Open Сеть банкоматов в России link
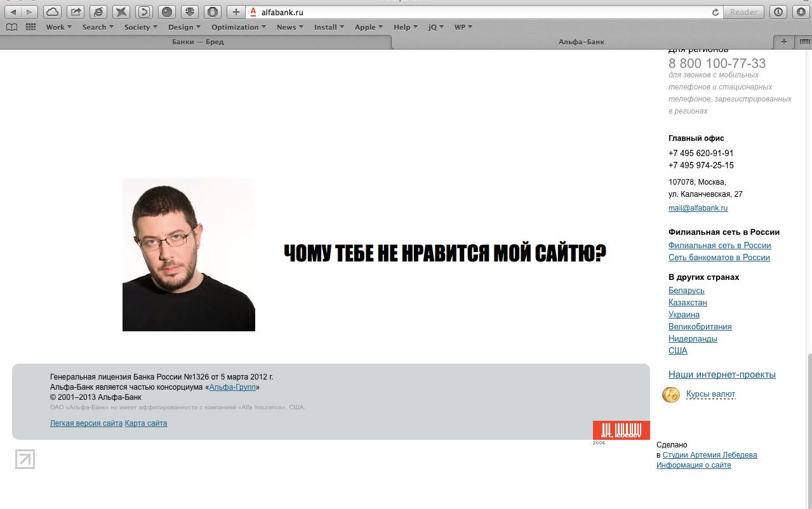812x509 pixels. click(x=719, y=258)
